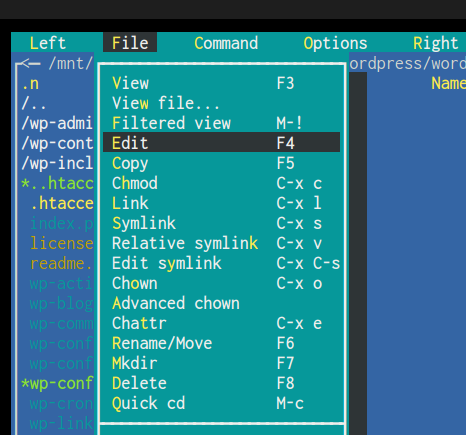Open the Command menu

tap(226, 43)
